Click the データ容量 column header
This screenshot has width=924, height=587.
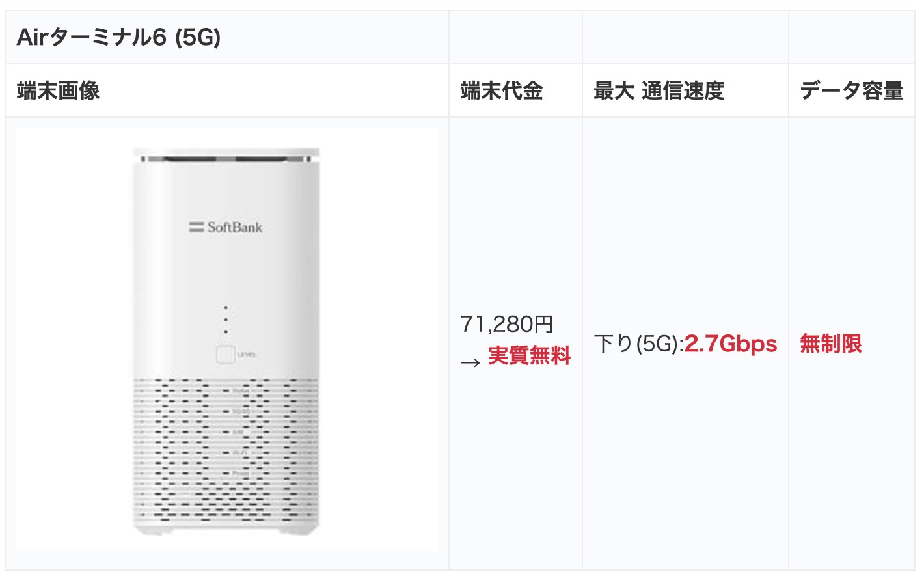click(852, 90)
